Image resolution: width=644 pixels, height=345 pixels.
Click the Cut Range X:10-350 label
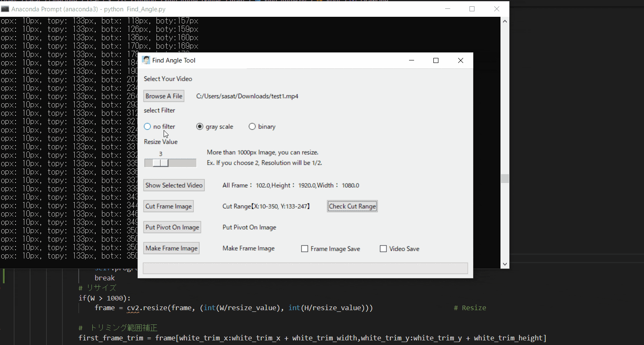pyautogui.click(x=266, y=206)
